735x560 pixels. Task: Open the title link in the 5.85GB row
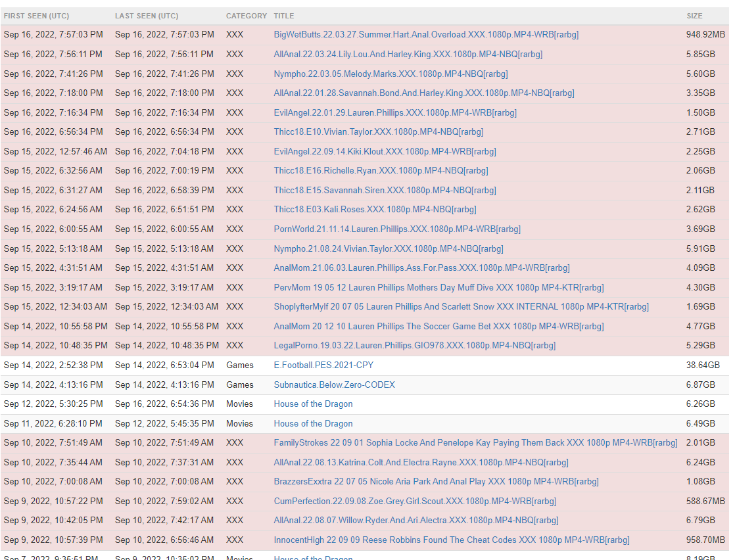tap(408, 55)
